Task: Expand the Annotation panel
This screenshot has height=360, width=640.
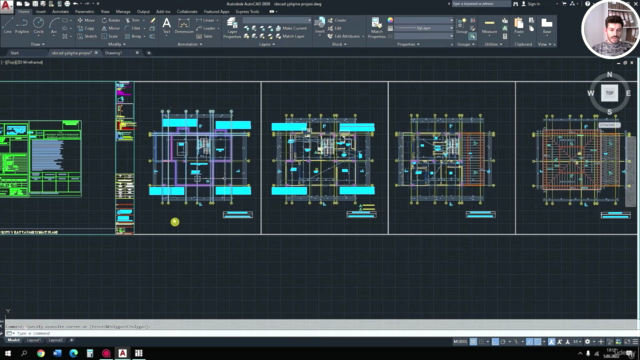Action: pyautogui.click(x=189, y=44)
